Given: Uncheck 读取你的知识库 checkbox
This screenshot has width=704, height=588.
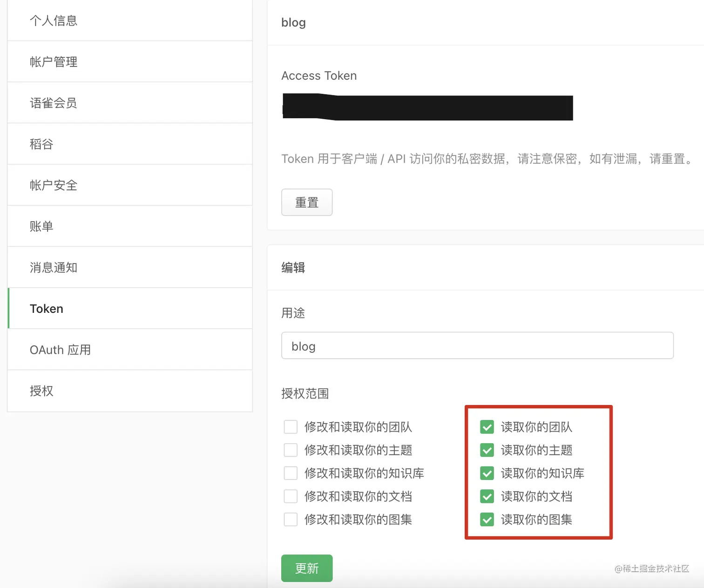Looking at the screenshot, I should [487, 473].
